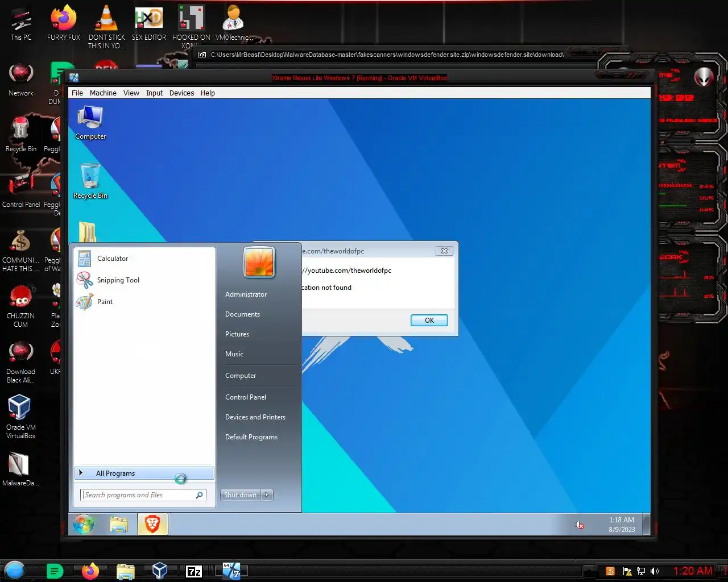The height and width of the screenshot is (582, 728).
Task: Open Music from Start menu
Action: (234, 354)
